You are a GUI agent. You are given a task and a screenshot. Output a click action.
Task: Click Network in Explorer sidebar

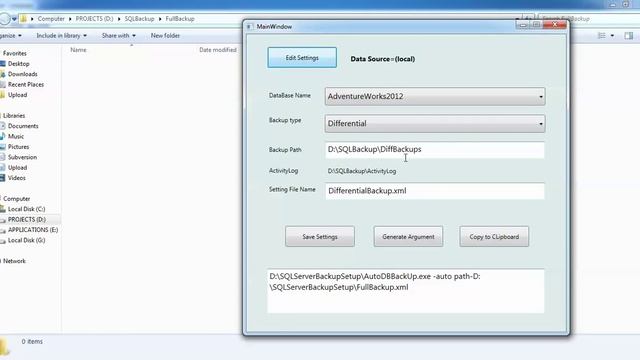[14, 261]
